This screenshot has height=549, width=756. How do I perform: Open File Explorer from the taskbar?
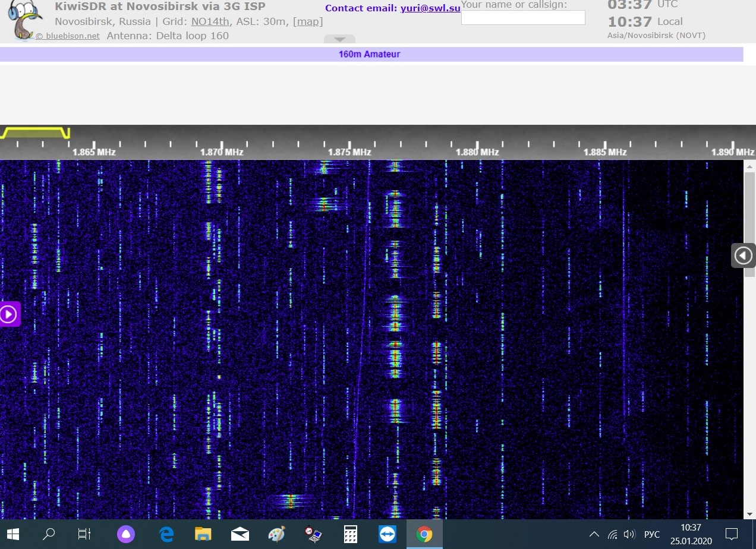(x=203, y=534)
